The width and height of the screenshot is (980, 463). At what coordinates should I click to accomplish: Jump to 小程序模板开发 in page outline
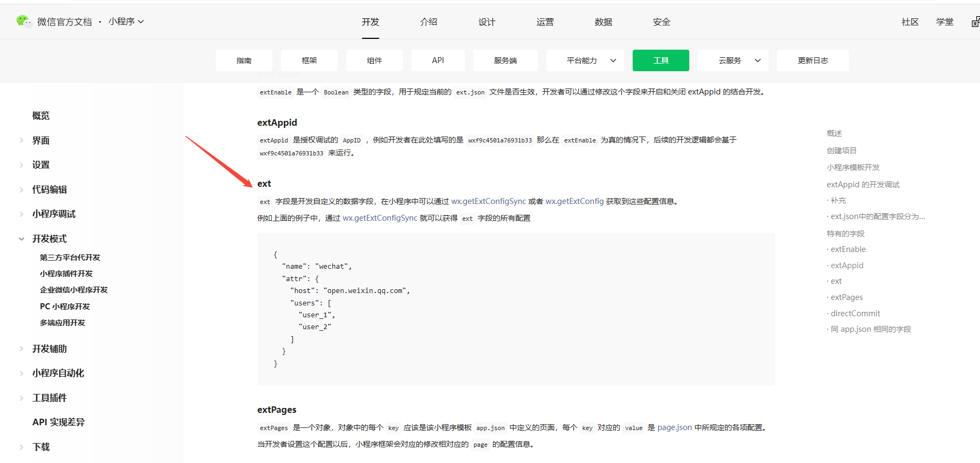coord(853,167)
